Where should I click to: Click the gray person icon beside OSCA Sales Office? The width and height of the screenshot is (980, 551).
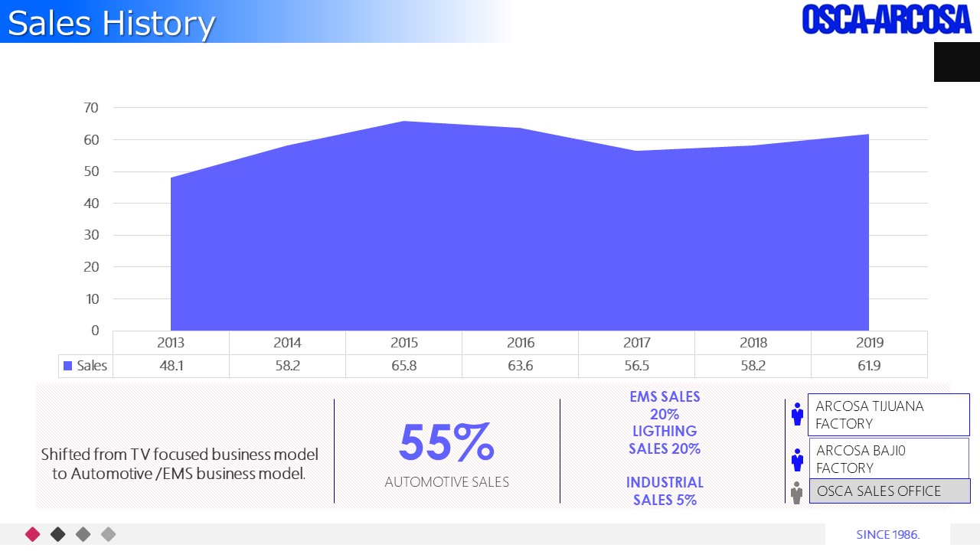[797, 492]
